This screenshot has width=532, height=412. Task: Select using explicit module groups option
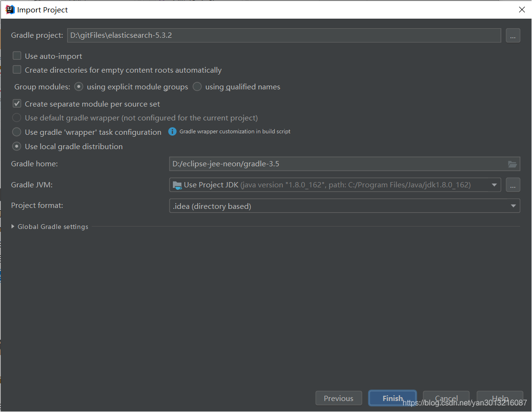point(79,87)
